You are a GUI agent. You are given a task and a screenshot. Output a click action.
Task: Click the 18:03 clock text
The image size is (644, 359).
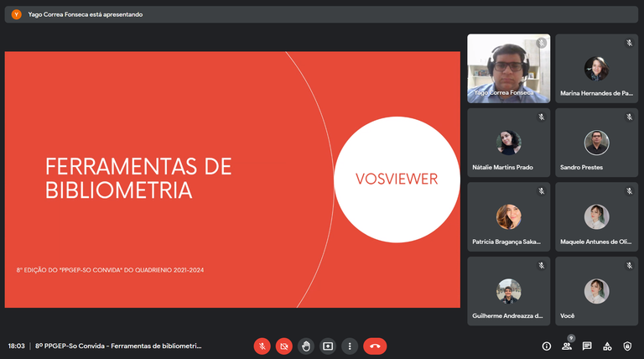(17, 346)
